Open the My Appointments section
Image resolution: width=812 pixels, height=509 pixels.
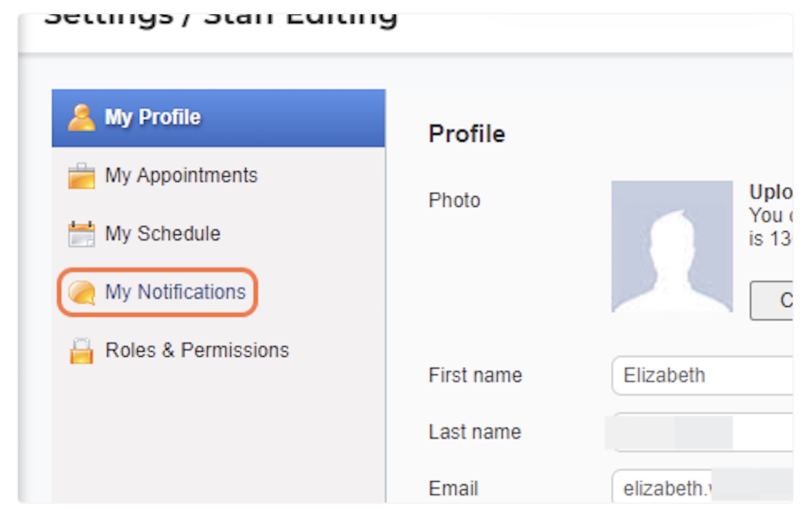click(x=181, y=175)
